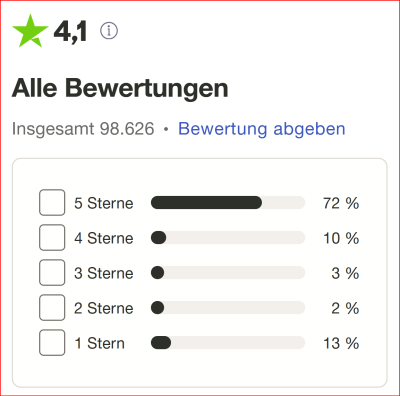Image resolution: width=400 pixels, height=396 pixels.
Task: Enable the 2 Sterne checkbox
Action: (x=52, y=308)
